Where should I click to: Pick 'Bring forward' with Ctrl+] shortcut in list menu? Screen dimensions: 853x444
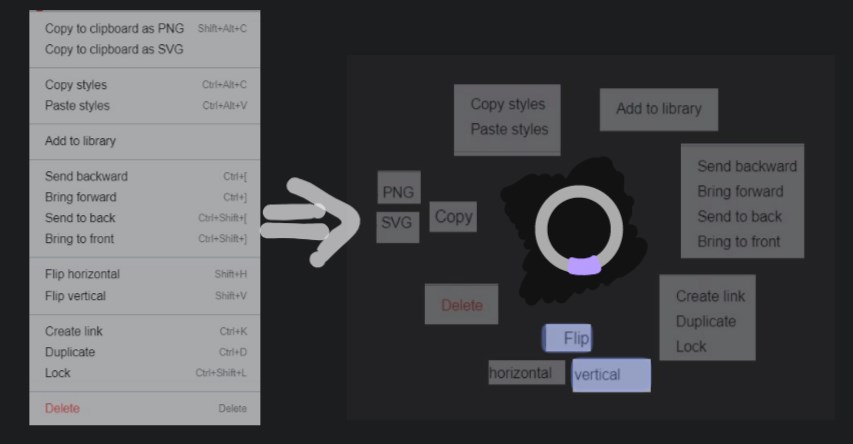click(x=145, y=197)
